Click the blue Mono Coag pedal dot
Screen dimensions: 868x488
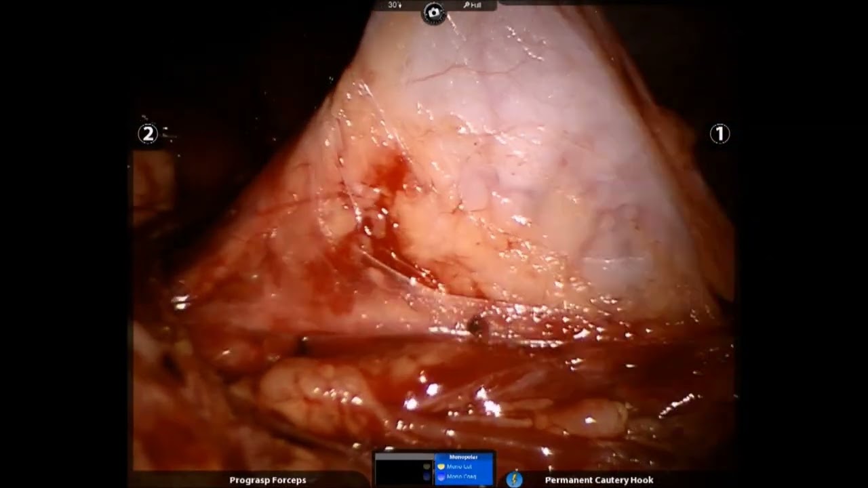tap(441, 477)
